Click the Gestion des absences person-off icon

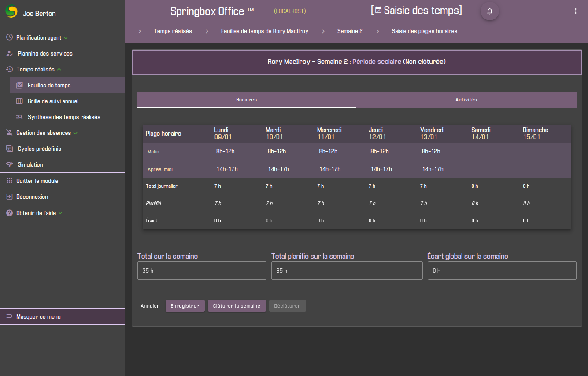[9, 133]
